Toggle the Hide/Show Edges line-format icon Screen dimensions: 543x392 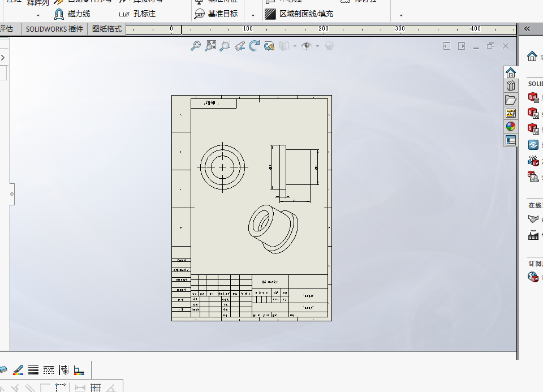pyautogui.click(x=64, y=370)
